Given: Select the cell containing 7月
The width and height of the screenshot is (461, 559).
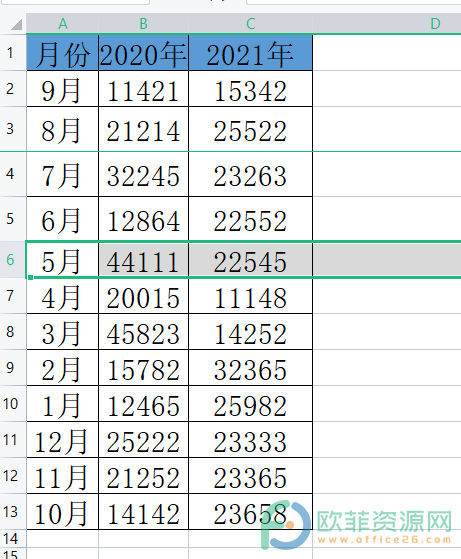Looking at the screenshot, I should coord(62,174).
